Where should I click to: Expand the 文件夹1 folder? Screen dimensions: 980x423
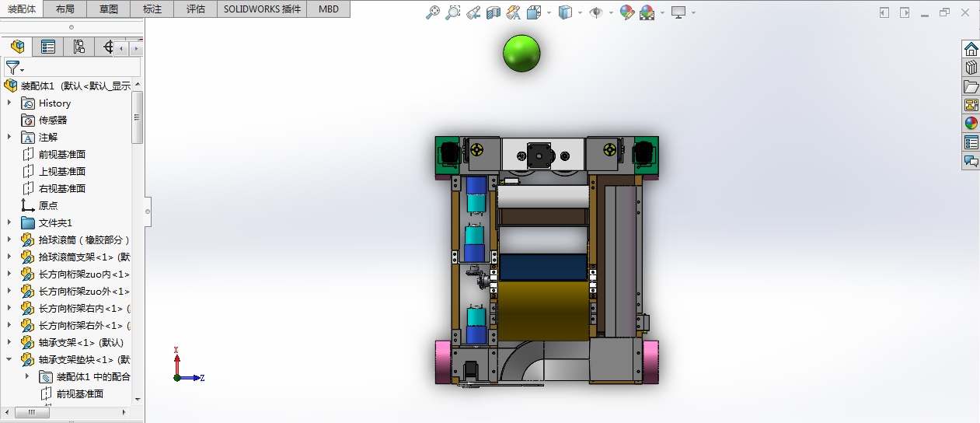(9, 222)
